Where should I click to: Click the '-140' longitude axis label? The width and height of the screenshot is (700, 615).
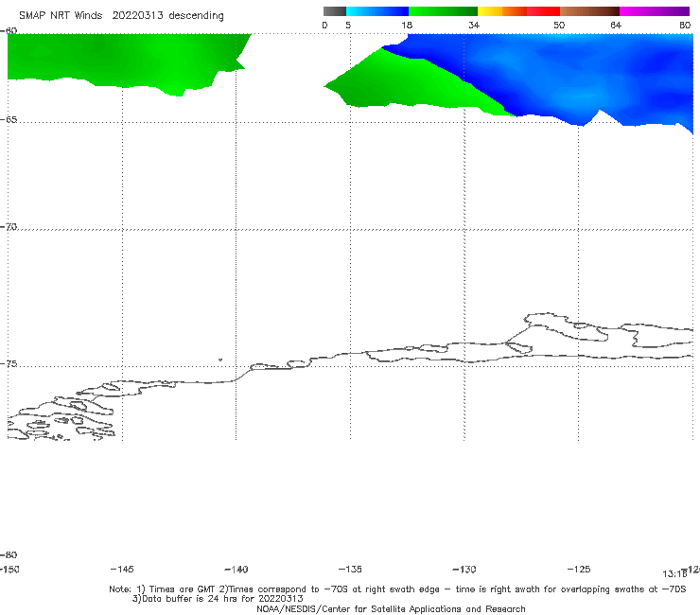coord(236,570)
